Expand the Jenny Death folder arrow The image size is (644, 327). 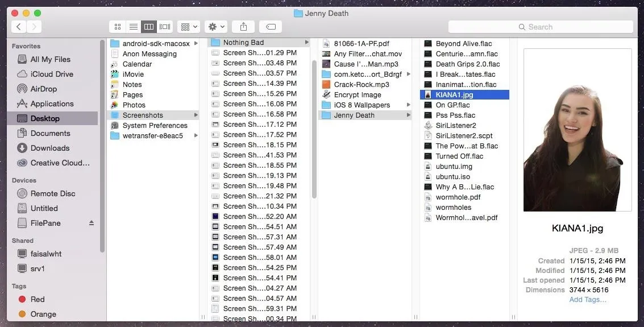tap(408, 115)
